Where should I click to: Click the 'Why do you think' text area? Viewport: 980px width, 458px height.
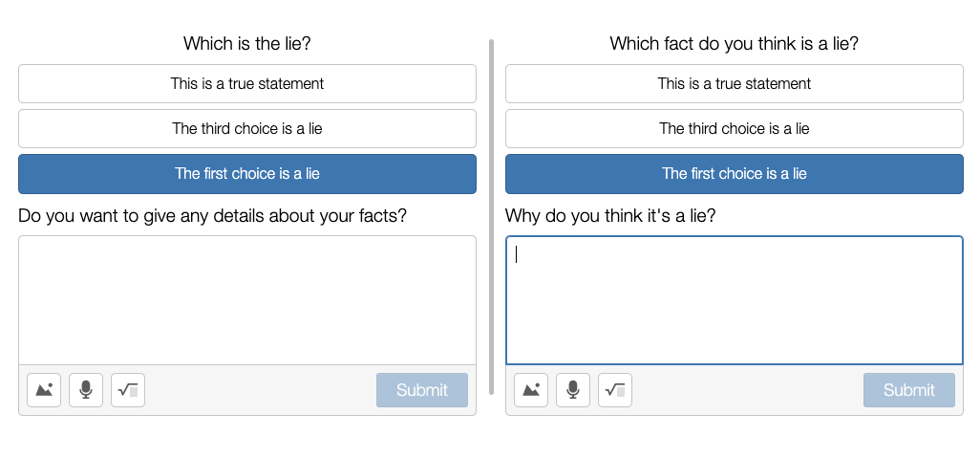pyautogui.click(x=735, y=299)
